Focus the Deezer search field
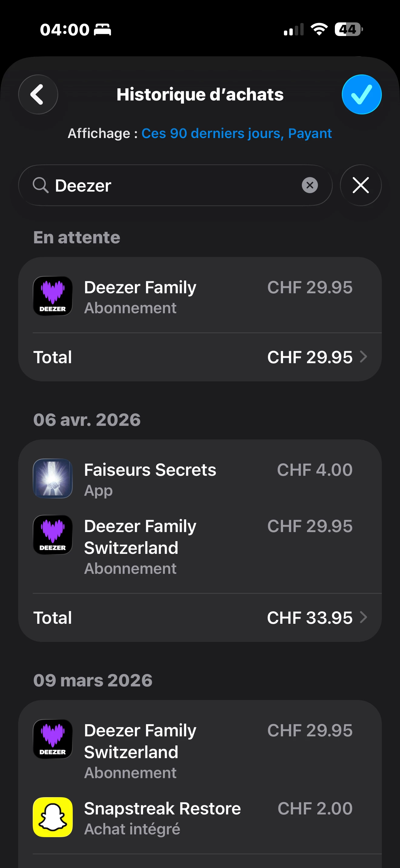Viewport: 400px width, 868px height. point(175,185)
